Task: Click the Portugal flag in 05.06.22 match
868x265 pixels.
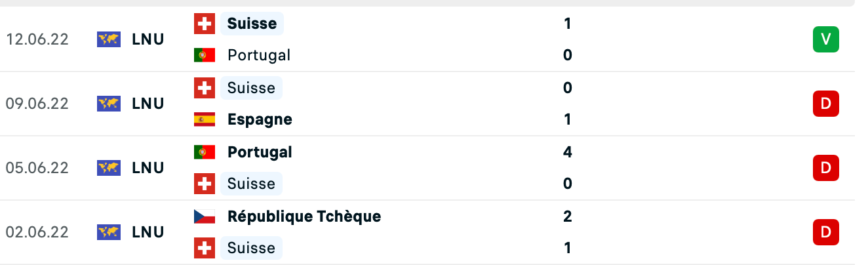Action: pos(205,152)
